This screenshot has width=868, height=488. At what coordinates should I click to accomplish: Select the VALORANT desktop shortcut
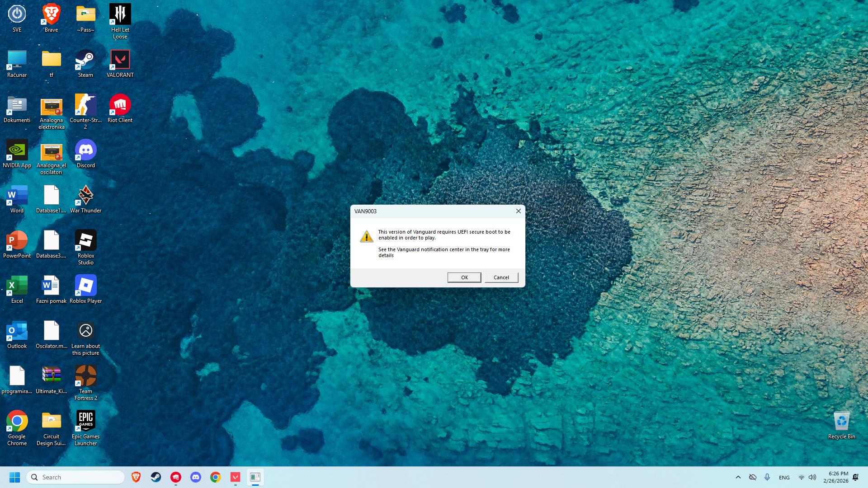pos(120,64)
